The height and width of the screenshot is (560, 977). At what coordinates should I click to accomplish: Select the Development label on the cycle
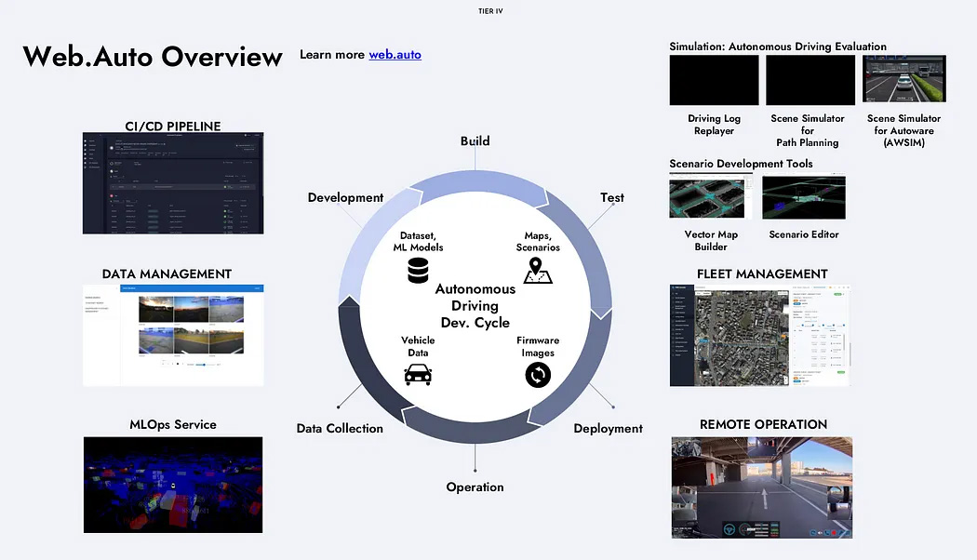point(345,197)
